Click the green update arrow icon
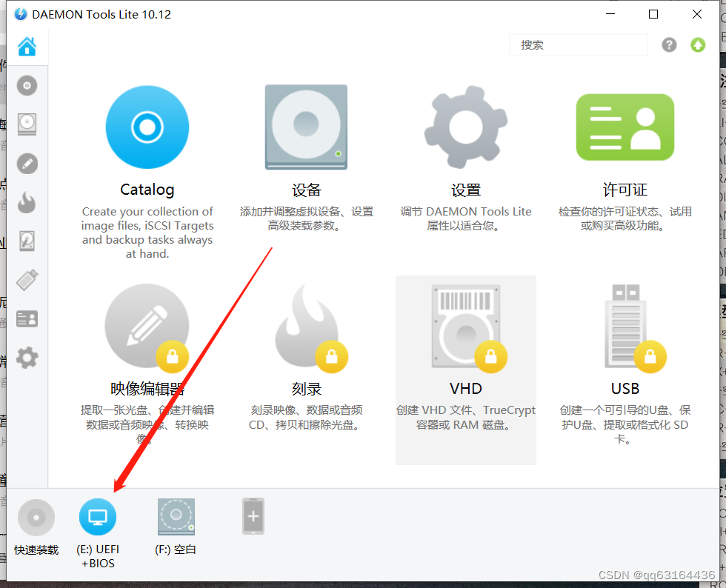 point(698,45)
